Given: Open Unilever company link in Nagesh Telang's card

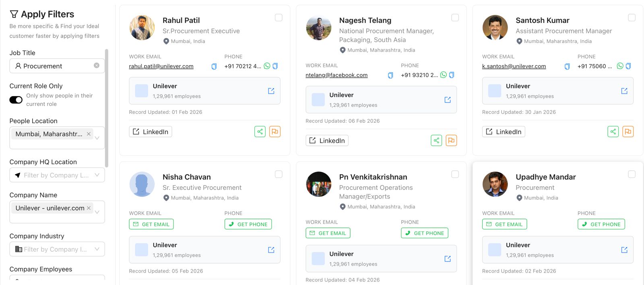Looking at the screenshot, I should [448, 100].
